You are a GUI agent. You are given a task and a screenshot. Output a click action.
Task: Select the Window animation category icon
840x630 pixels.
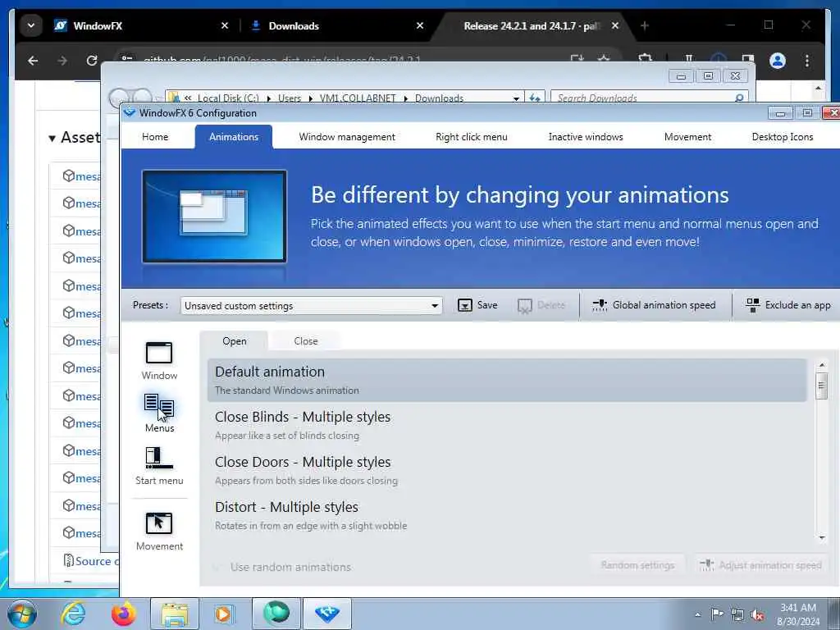[x=159, y=354]
